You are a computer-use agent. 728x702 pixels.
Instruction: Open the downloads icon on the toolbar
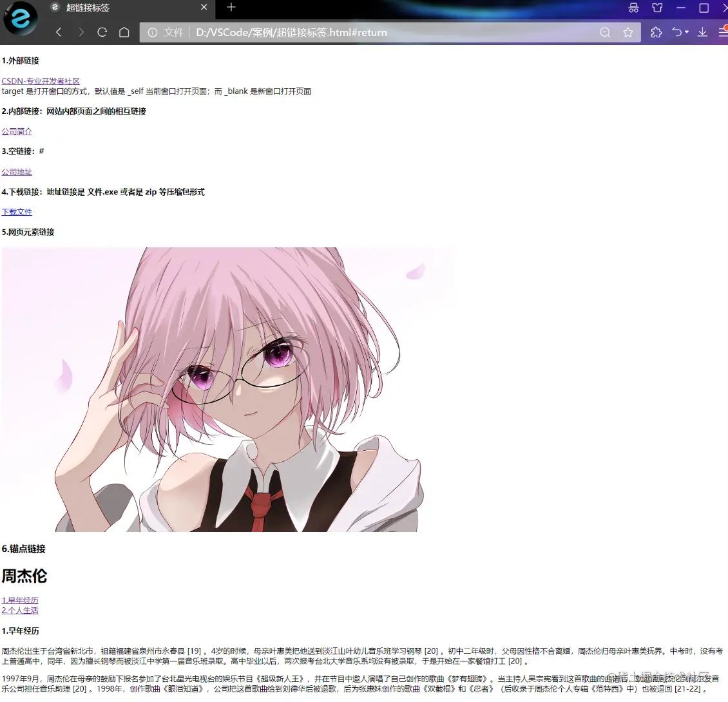(x=702, y=32)
